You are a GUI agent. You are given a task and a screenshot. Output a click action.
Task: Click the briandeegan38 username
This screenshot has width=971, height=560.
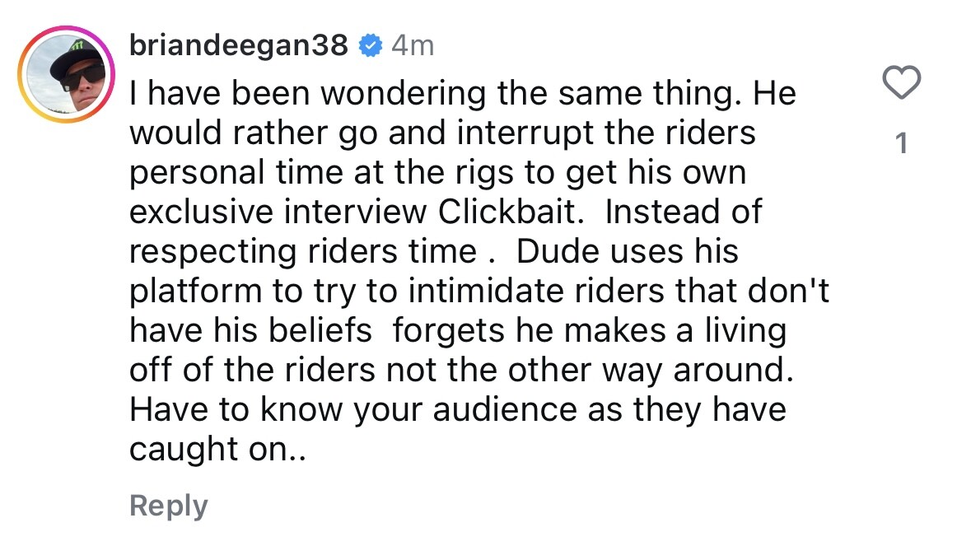coord(239,45)
